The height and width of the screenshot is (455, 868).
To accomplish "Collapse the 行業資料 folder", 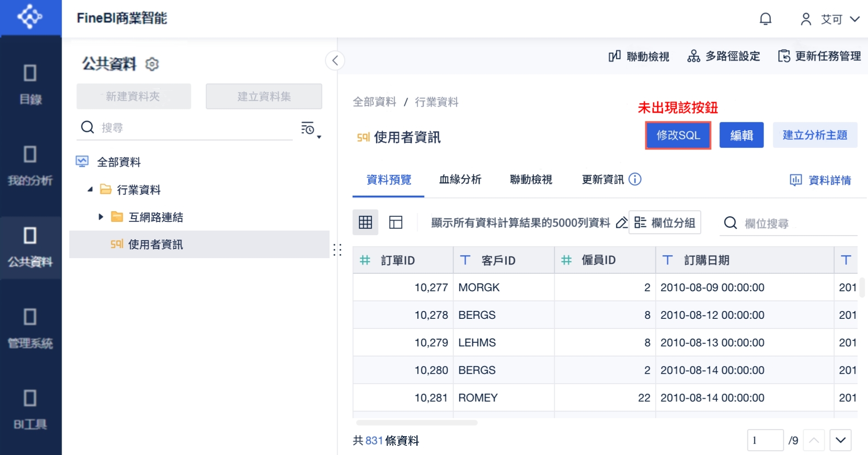I will click(x=90, y=190).
